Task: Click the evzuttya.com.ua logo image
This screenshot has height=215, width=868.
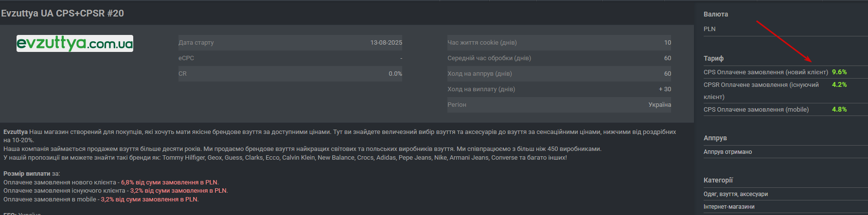Action: (75, 43)
